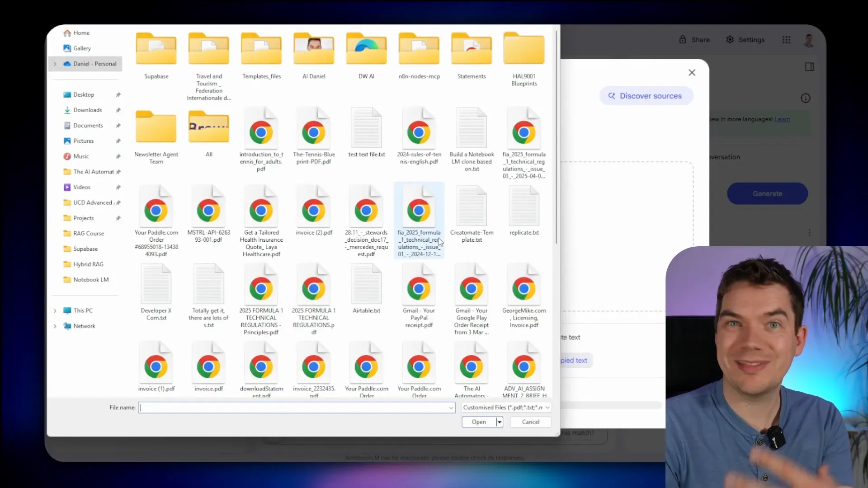Open the File name history dropdown
Viewport: 868px width, 488px height.
[451, 408]
